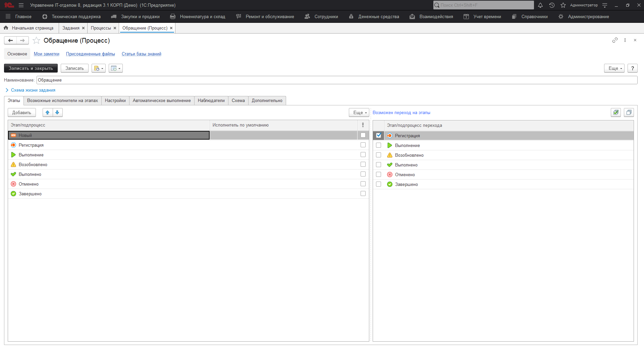Move selected stage up with blue arrow icon
Screen dimensions: 644x349
(x=47, y=112)
